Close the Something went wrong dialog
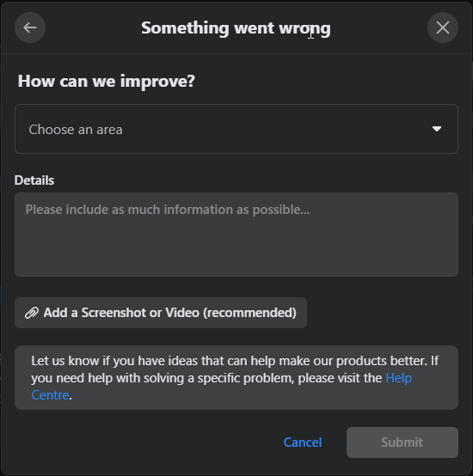 (x=443, y=27)
